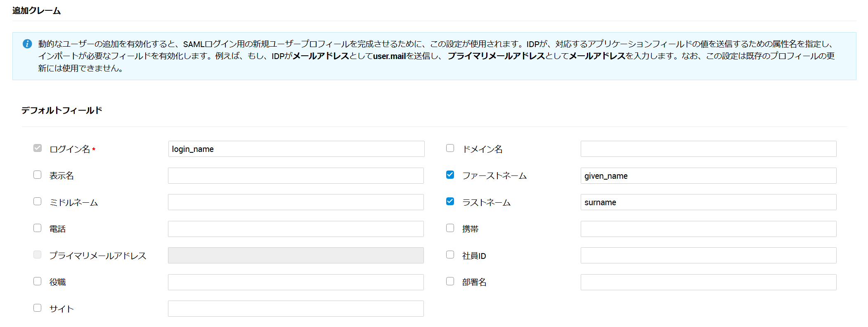
Task: Click the 社員ID attribute input
Action: tap(708, 256)
